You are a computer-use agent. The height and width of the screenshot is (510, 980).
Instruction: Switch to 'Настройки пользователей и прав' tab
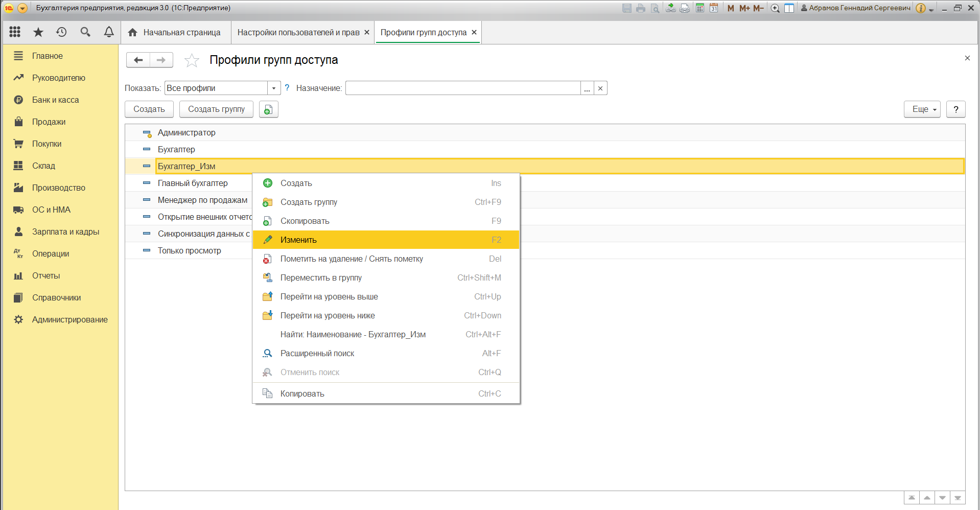pyautogui.click(x=298, y=32)
